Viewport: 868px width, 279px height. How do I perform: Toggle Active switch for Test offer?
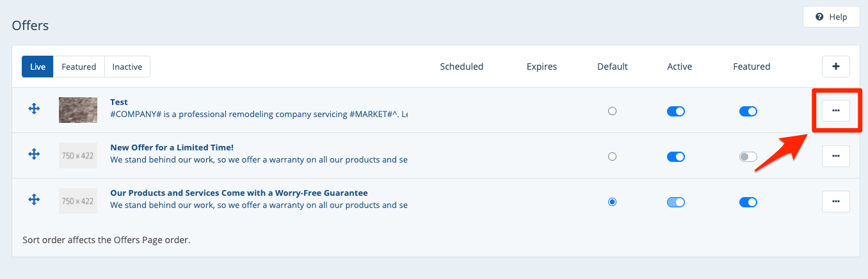tap(675, 111)
